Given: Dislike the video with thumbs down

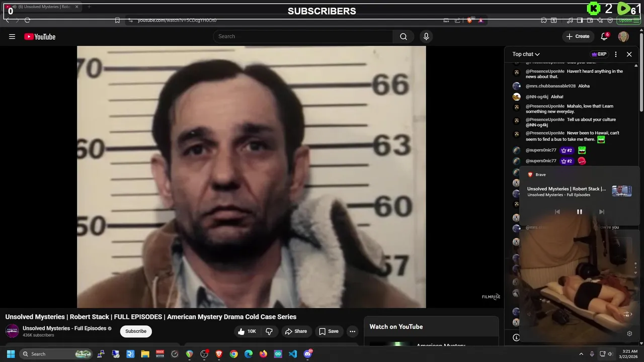Looking at the screenshot, I should (269, 331).
